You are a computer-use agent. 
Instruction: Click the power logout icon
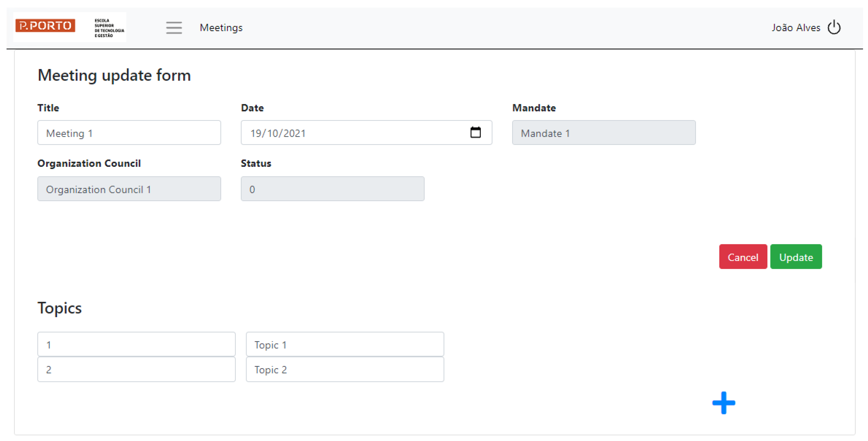pyautogui.click(x=834, y=27)
